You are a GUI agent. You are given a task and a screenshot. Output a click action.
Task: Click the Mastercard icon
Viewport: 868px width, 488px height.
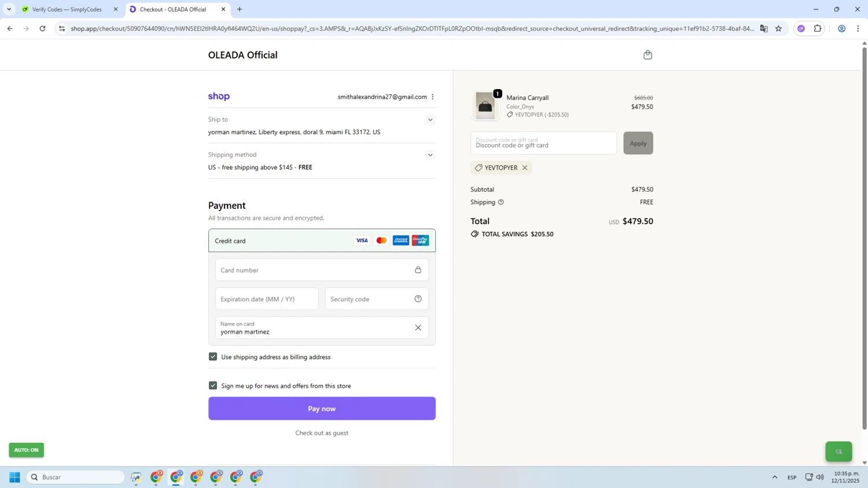tap(381, 241)
